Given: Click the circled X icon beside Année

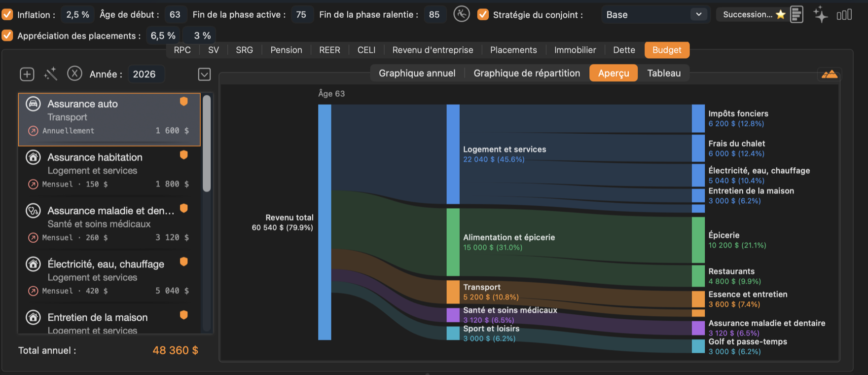Looking at the screenshot, I should coord(74,74).
